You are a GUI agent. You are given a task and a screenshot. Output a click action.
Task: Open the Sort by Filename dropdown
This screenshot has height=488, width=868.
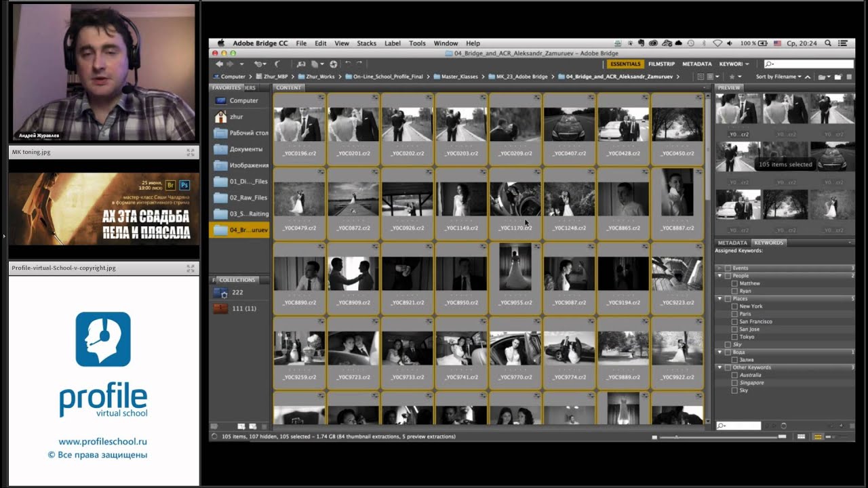778,77
